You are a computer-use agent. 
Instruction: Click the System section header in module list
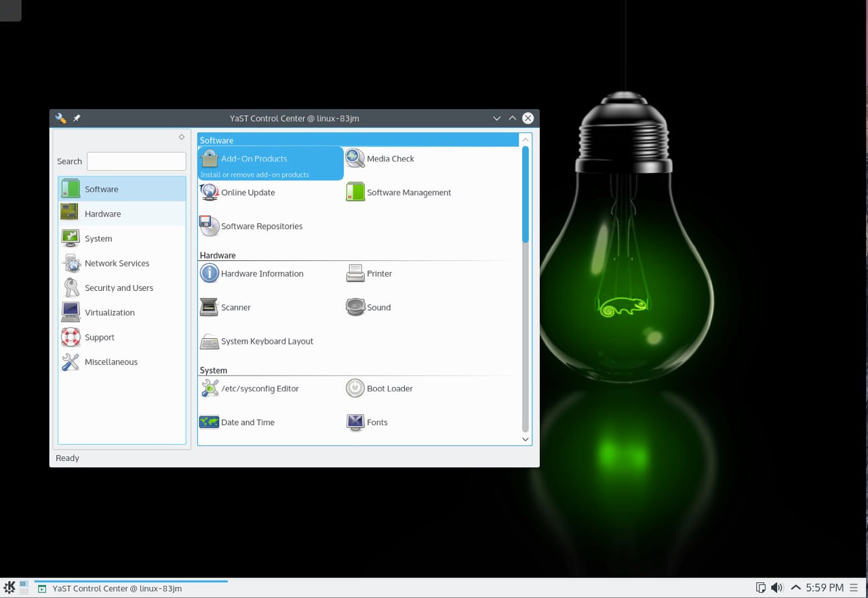click(214, 370)
